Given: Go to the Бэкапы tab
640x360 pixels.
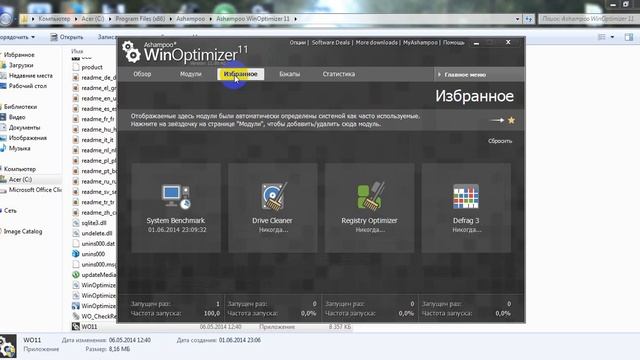Looking at the screenshot, I should [x=290, y=74].
